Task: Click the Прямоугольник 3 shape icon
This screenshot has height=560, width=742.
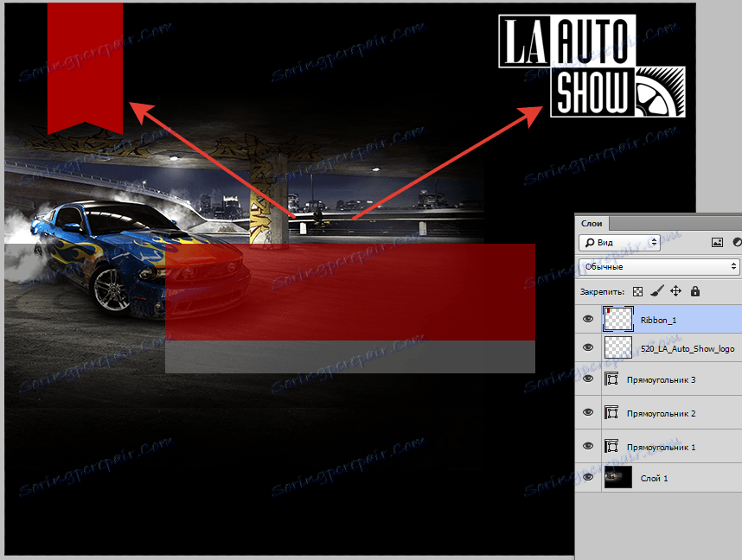Action: pyautogui.click(x=611, y=379)
